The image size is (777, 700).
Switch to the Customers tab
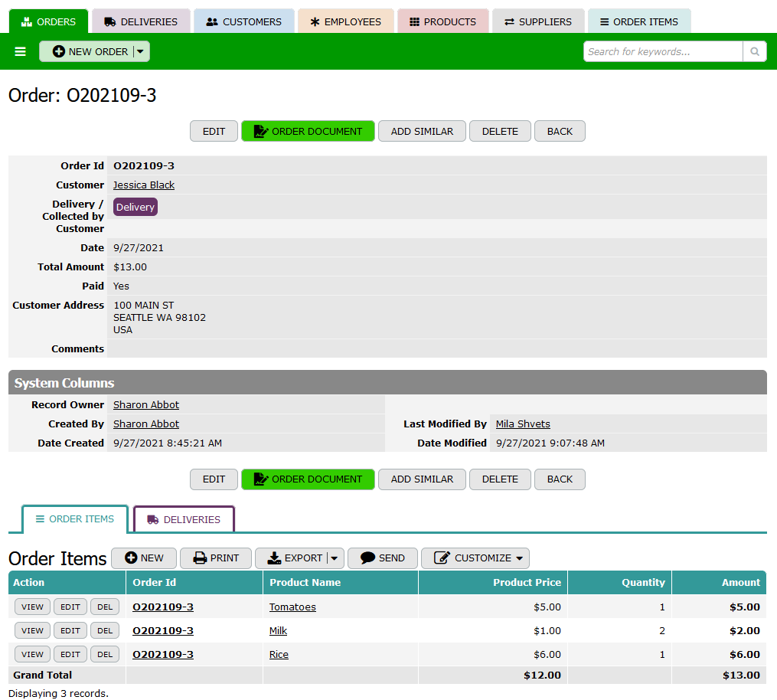point(243,21)
